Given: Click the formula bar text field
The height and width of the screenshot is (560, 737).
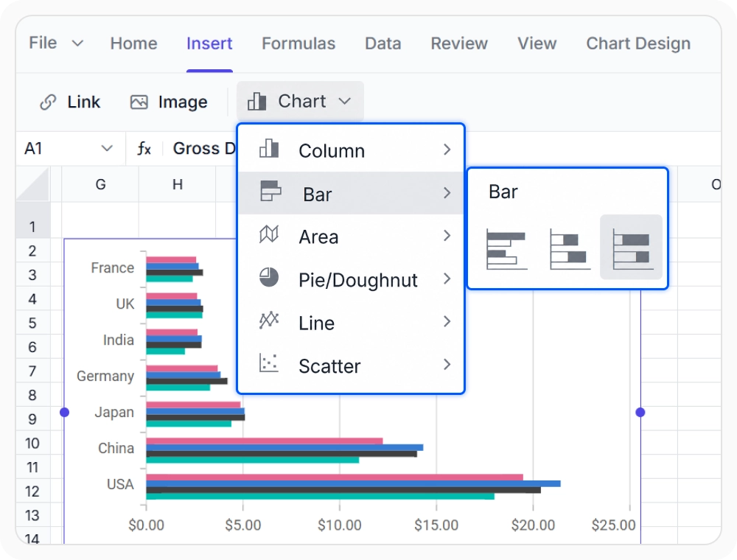Looking at the screenshot, I should click(204, 148).
